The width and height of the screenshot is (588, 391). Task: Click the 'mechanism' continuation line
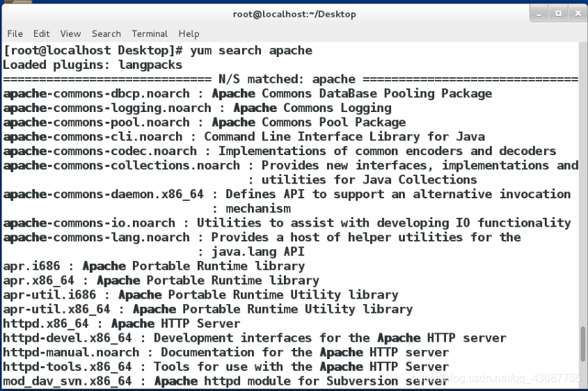click(258, 209)
